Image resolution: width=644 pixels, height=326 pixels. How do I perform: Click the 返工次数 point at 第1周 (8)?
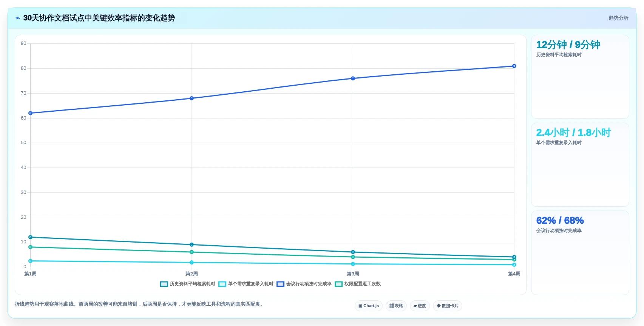click(x=31, y=247)
